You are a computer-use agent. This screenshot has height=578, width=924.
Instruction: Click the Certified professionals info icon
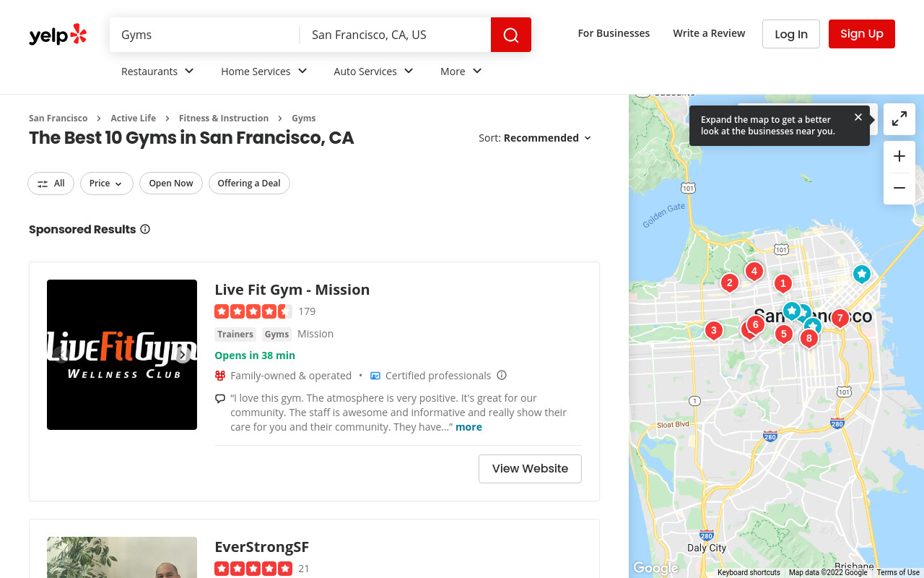tap(502, 375)
